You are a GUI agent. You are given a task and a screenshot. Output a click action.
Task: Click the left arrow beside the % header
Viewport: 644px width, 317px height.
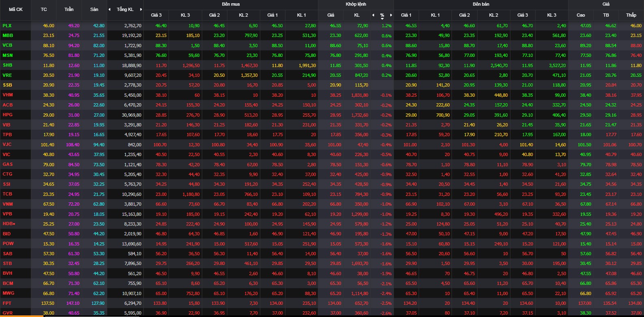[373, 15]
